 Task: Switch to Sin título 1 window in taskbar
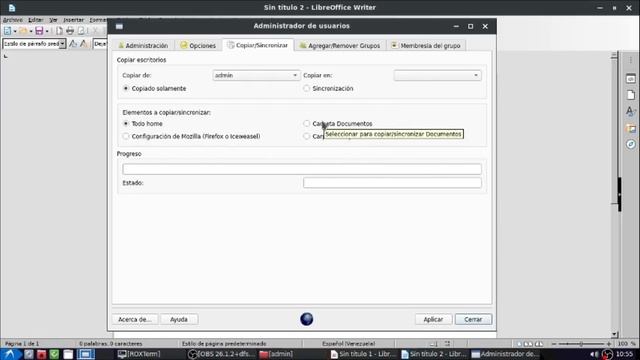click(x=363, y=354)
